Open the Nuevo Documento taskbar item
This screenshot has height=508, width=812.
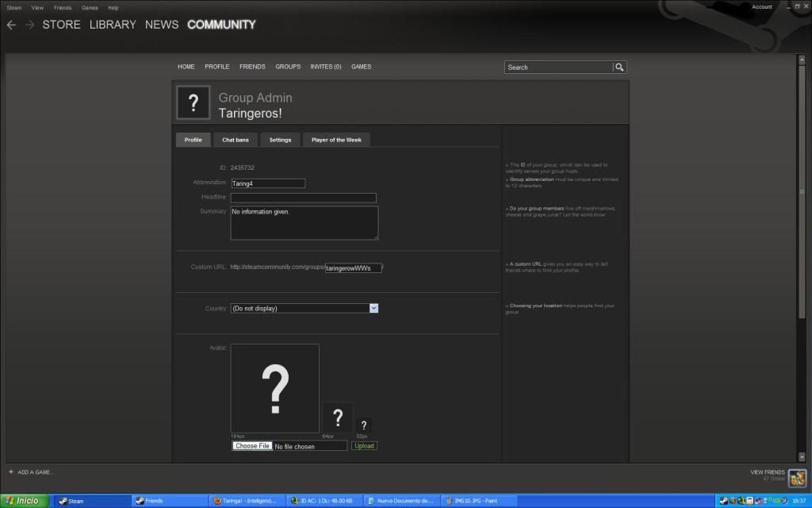(x=402, y=501)
